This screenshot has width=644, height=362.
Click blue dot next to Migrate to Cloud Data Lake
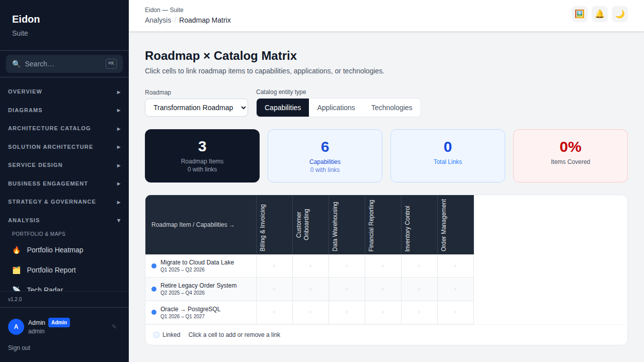point(154,266)
